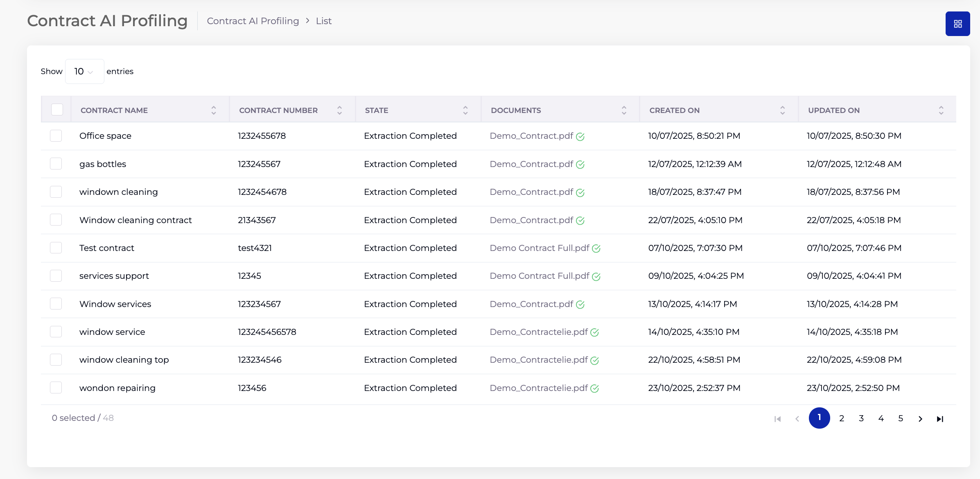Click the List breadcrumb item

[x=323, y=21]
